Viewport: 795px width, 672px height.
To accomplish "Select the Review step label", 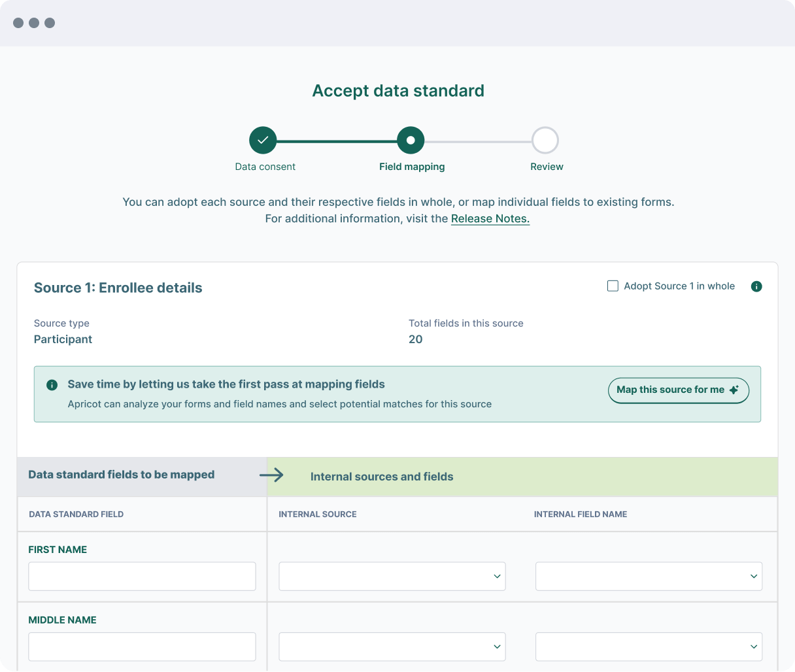I will tap(547, 167).
